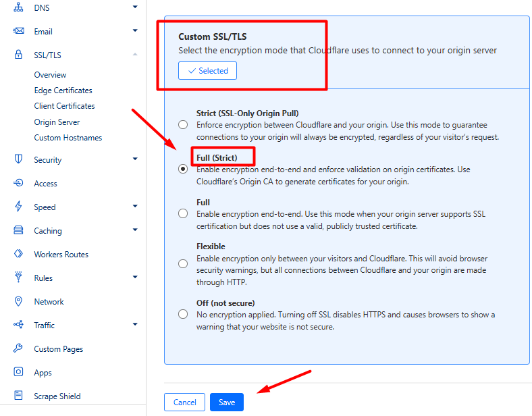Open Edge Certificates submenu item
The width and height of the screenshot is (532, 416).
pos(63,90)
